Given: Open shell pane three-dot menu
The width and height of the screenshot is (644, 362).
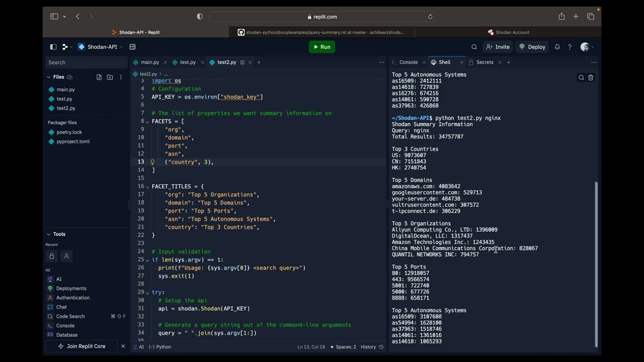Looking at the screenshot, I should (x=594, y=62).
